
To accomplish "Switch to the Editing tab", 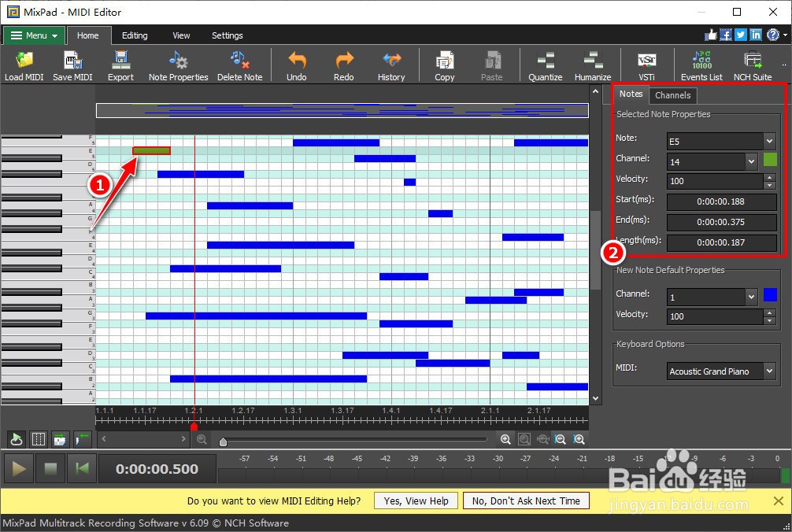I will [x=135, y=35].
